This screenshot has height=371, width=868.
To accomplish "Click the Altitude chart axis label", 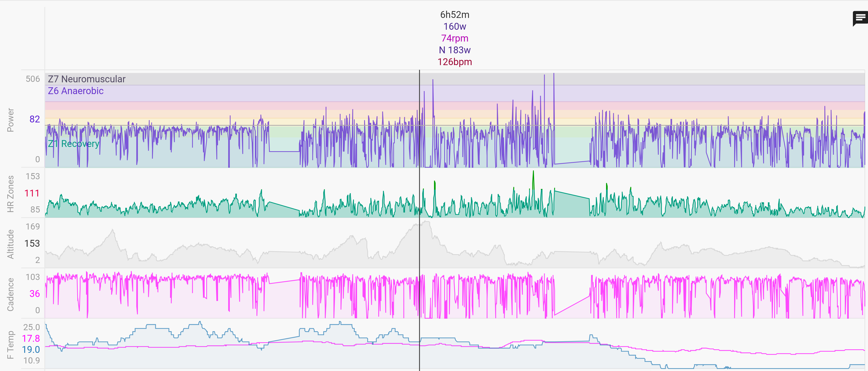I will tap(10, 244).
